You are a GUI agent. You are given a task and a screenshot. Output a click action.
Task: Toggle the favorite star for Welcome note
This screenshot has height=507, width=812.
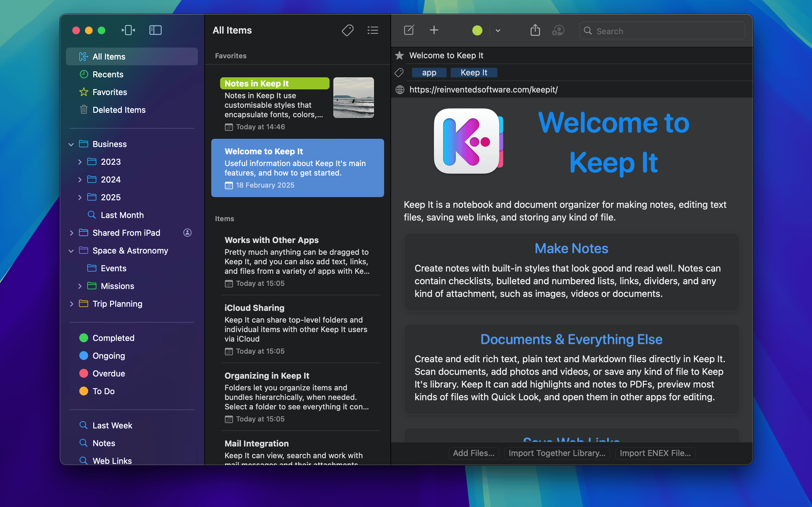point(399,55)
